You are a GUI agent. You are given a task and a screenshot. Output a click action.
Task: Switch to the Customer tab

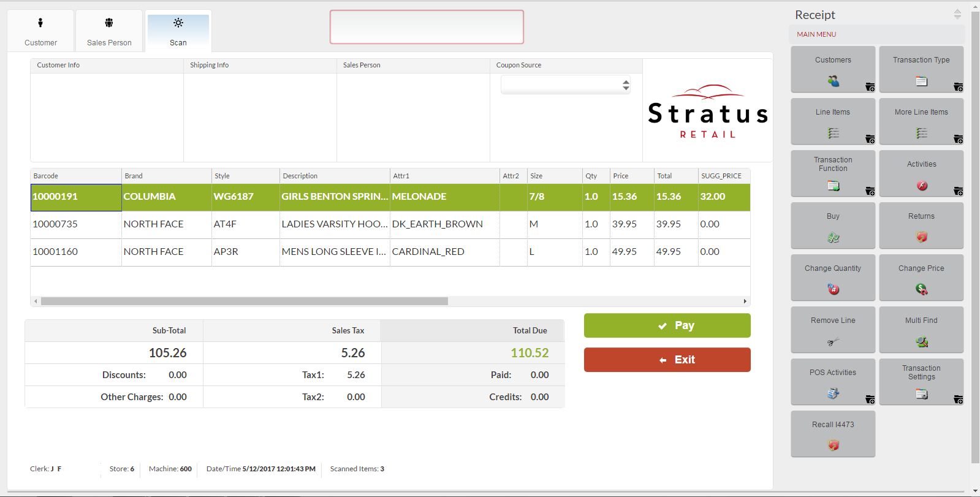coord(40,31)
